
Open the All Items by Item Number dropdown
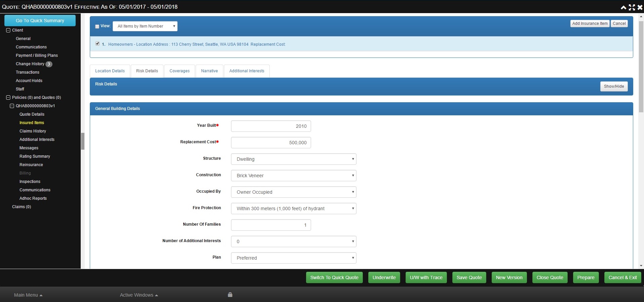[x=145, y=26]
